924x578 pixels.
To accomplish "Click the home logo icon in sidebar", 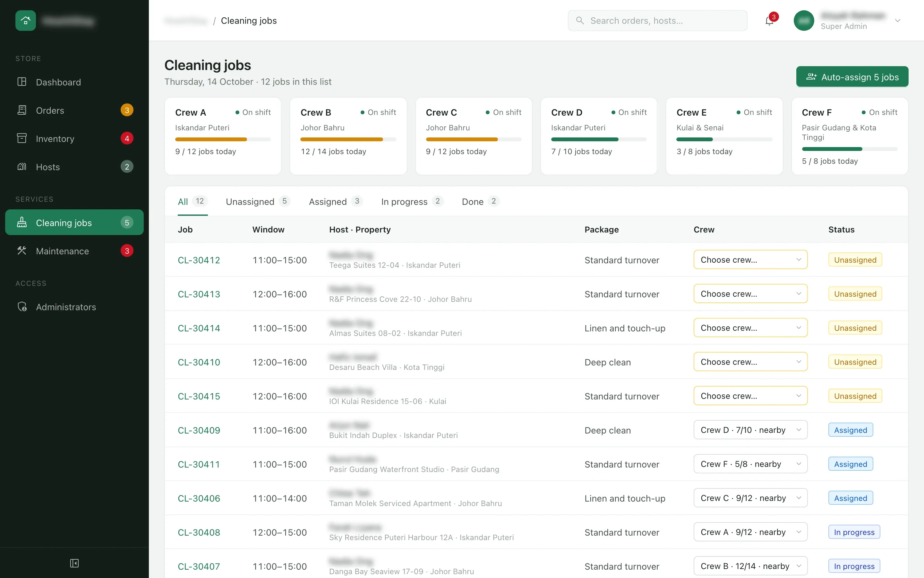I will [x=26, y=21].
